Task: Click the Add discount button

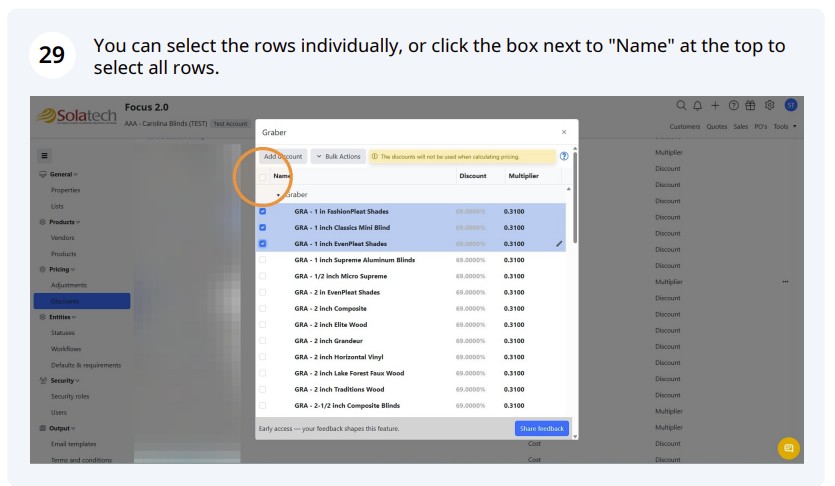Action: 283,156
